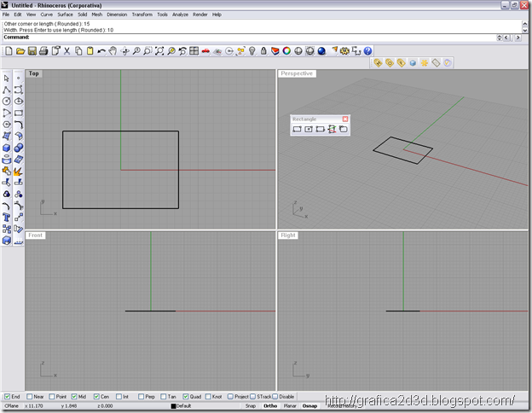Select the Circle tool
This screenshot has height=413, width=532.
point(7,102)
